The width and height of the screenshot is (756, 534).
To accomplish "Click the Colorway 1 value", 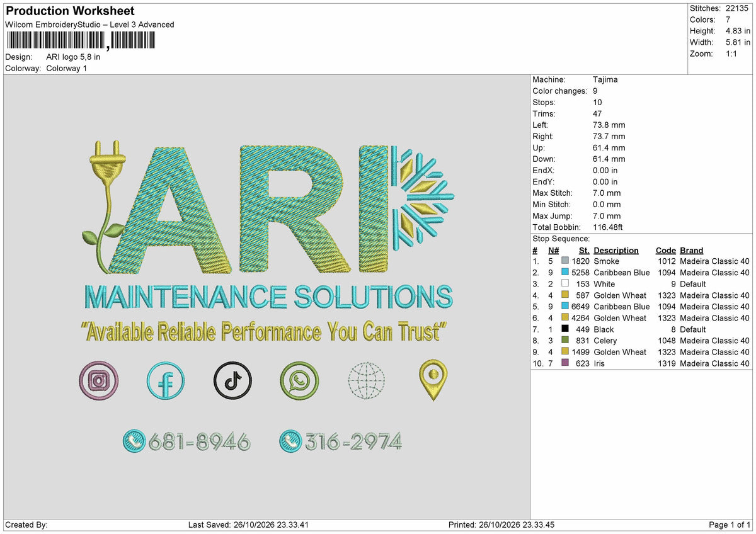I will pos(66,68).
